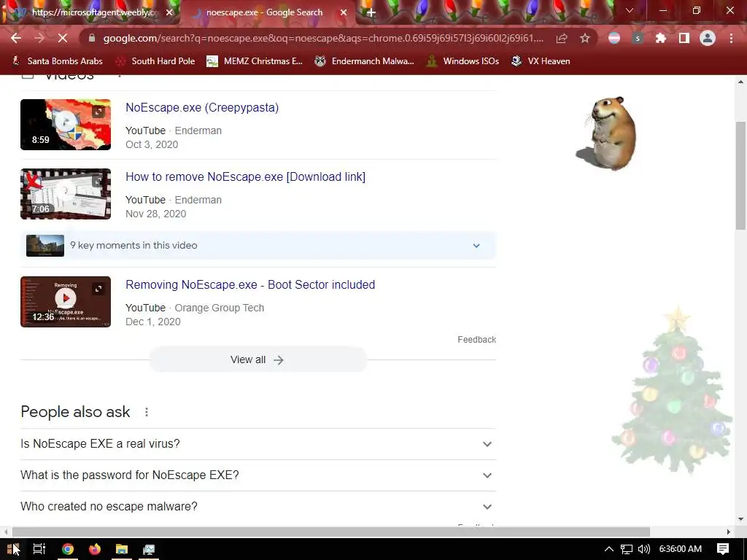The height and width of the screenshot is (560, 747).
Task: Expand Who created no escape malware?
Action: (258, 507)
